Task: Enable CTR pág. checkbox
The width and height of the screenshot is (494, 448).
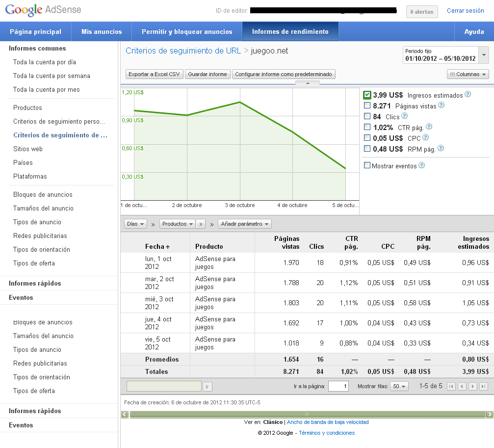Action: (367, 127)
